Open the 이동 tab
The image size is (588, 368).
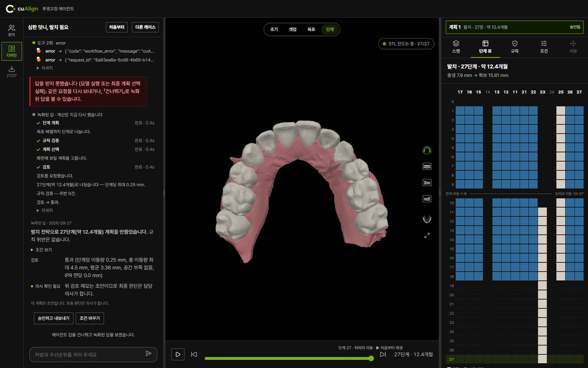point(573,46)
